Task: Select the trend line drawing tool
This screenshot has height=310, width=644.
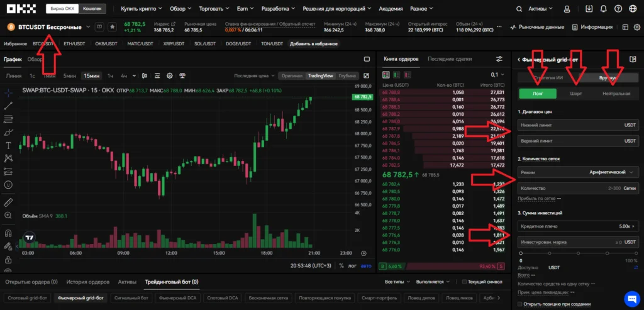Action: click(8, 106)
